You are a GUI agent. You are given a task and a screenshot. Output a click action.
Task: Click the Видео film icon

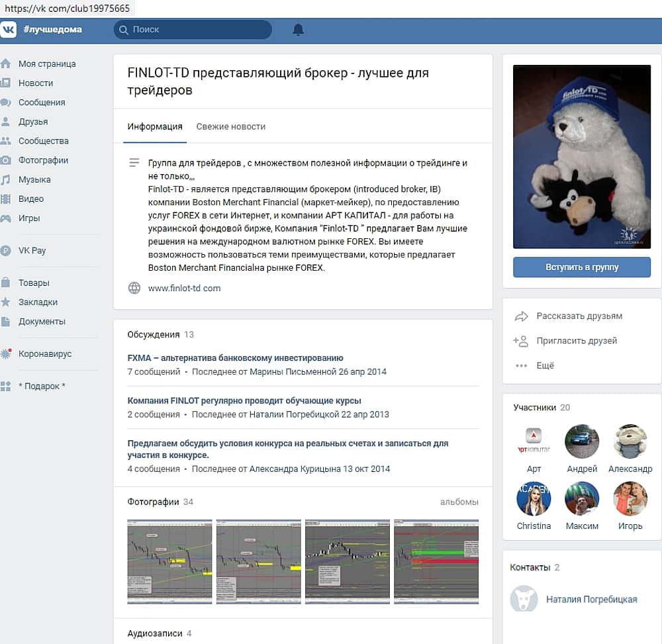point(5,199)
